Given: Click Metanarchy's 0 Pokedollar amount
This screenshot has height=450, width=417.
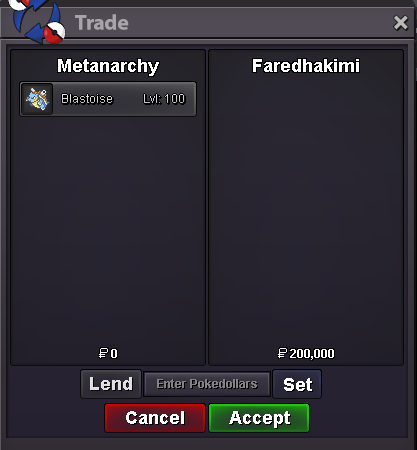Looking at the screenshot, I should tap(114, 354).
